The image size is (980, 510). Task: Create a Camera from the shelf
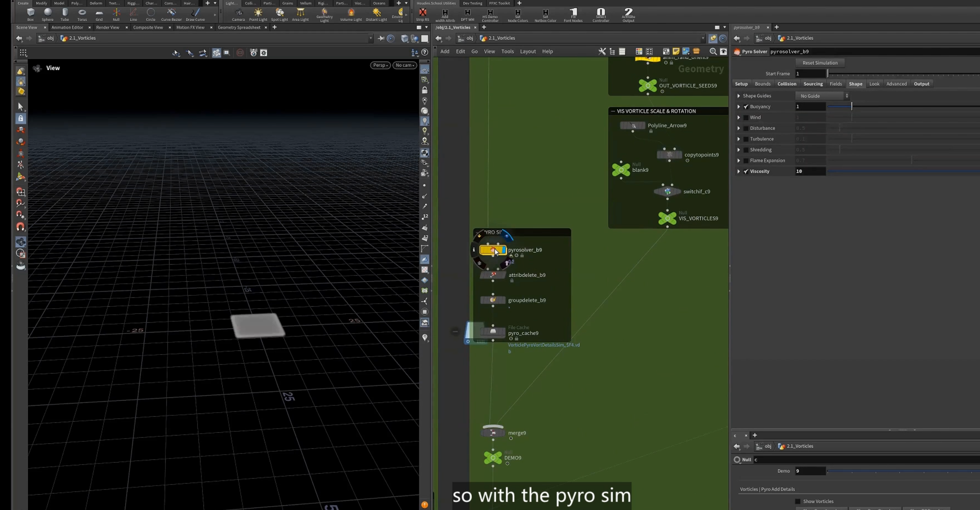(x=238, y=14)
